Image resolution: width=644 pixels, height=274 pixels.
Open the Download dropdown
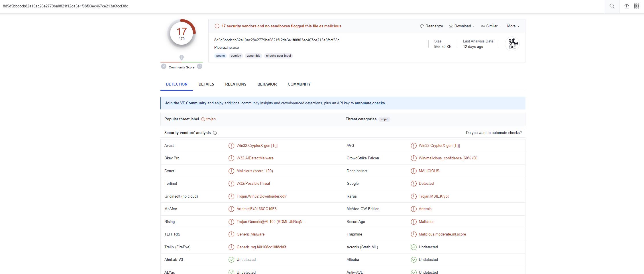coord(462,26)
